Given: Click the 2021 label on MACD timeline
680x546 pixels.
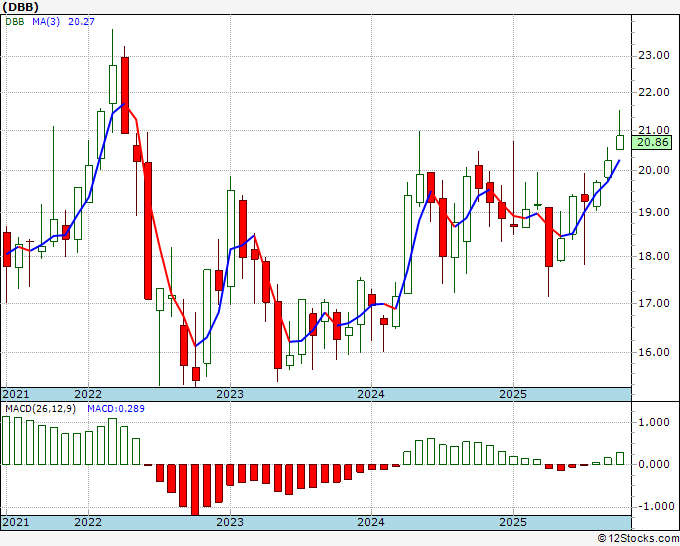Looking at the screenshot, I should pos(16,522).
